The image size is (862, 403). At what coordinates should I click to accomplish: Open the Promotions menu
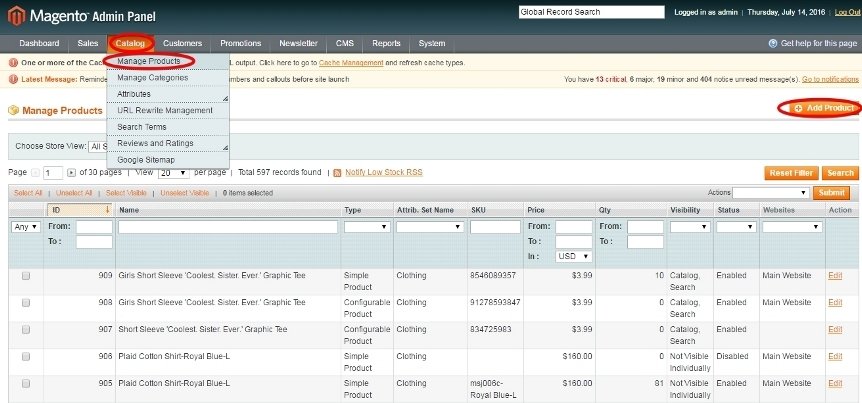[x=241, y=43]
